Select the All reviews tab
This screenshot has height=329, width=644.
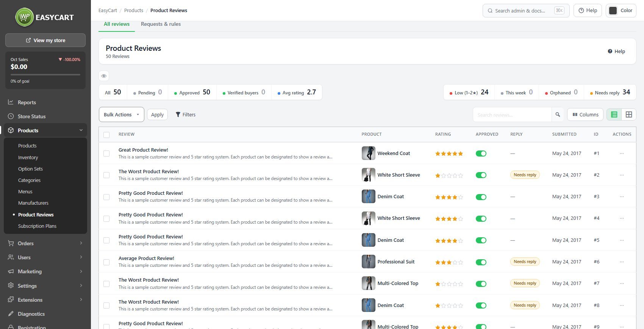tap(117, 24)
